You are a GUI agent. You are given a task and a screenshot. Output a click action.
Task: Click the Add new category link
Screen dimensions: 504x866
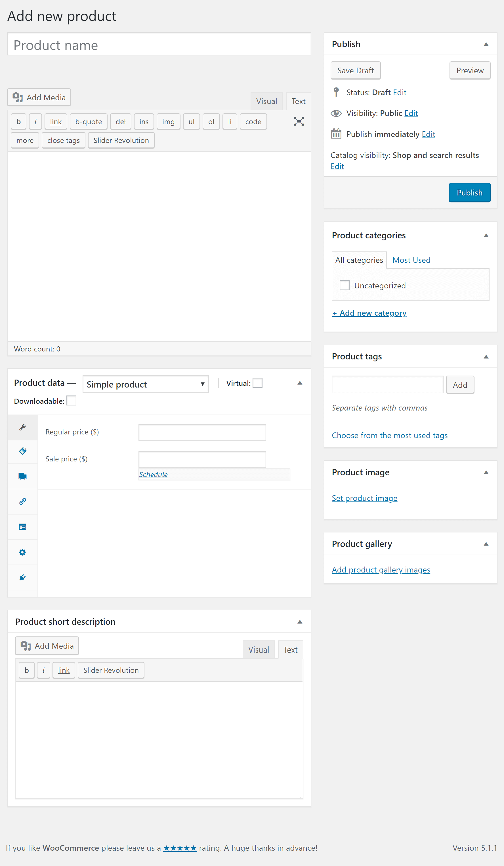tap(369, 313)
